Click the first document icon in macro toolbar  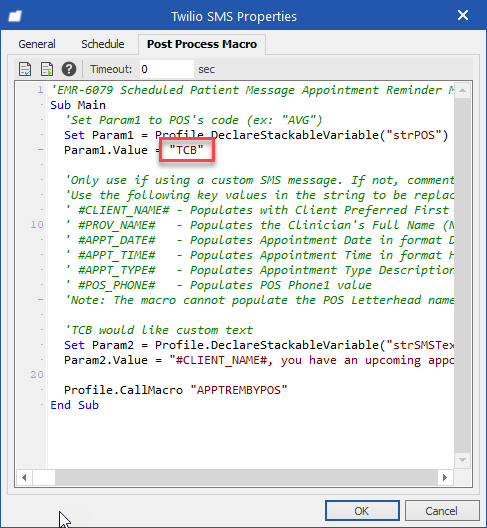point(25,69)
